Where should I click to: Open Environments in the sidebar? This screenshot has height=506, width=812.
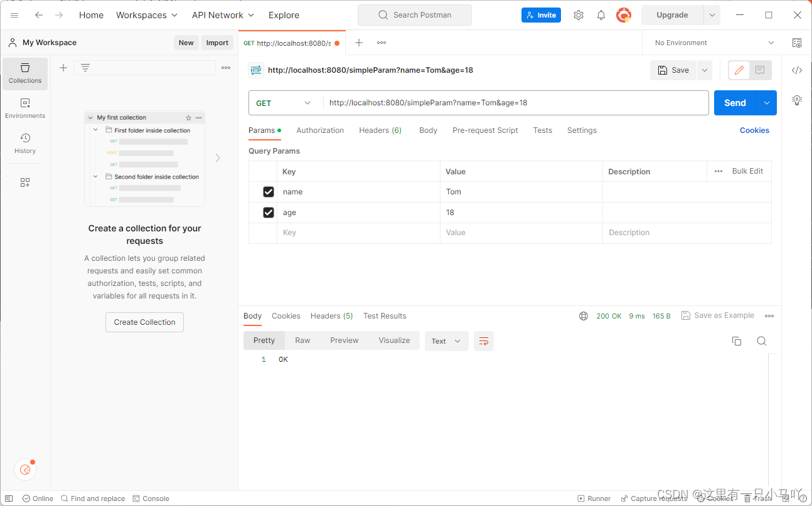(x=25, y=108)
